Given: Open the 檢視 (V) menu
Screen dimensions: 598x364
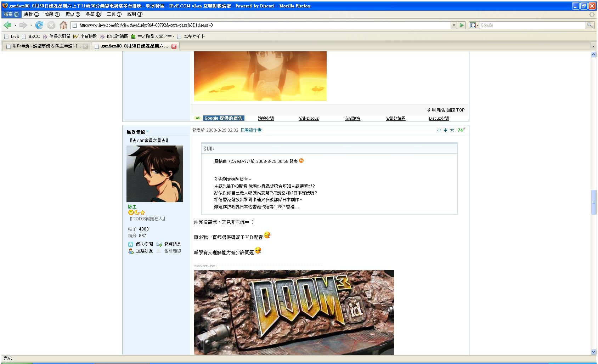Looking at the screenshot, I should click(x=52, y=14).
